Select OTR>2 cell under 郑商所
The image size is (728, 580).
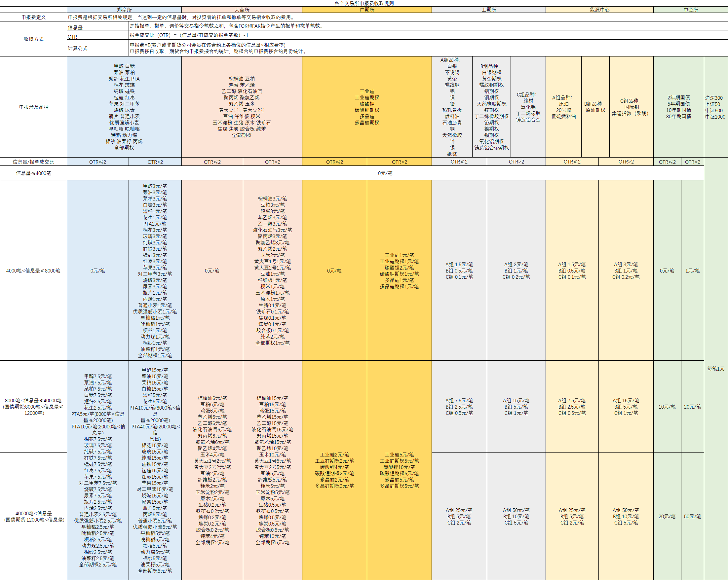point(155,162)
